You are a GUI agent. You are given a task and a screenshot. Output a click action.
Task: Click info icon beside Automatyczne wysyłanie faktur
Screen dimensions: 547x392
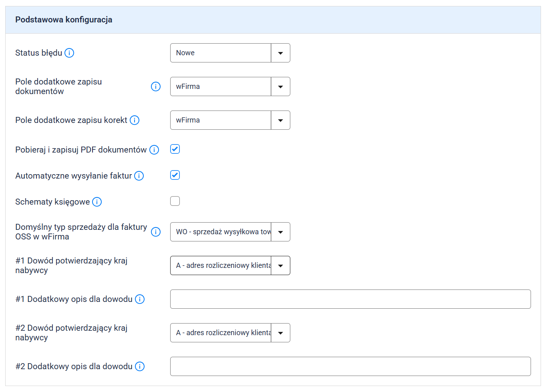(x=139, y=176)
